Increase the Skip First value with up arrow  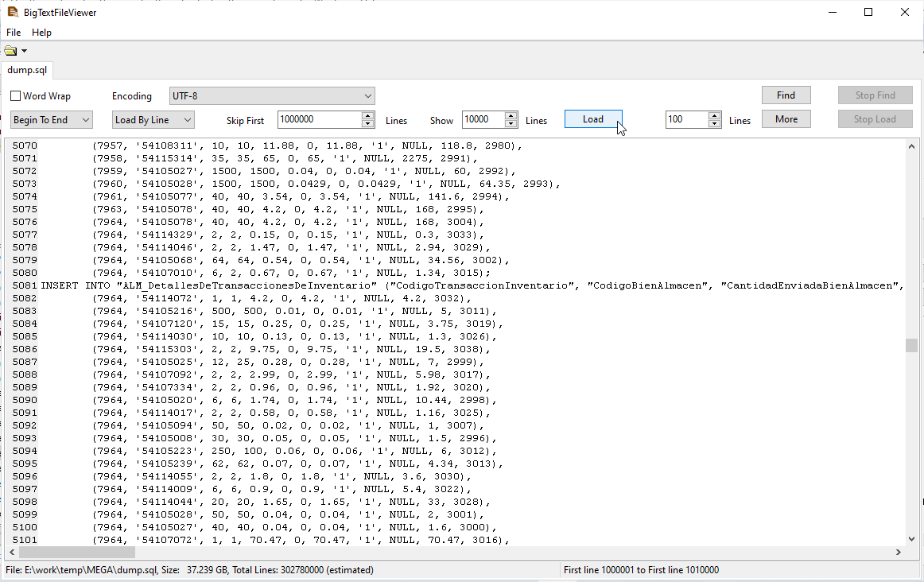coord(367,116)
